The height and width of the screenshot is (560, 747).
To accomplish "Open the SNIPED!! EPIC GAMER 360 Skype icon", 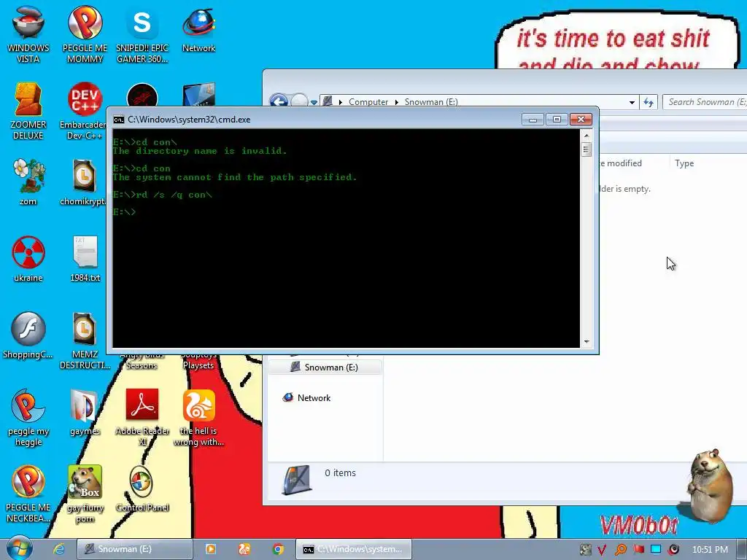I will click(142, 34).
